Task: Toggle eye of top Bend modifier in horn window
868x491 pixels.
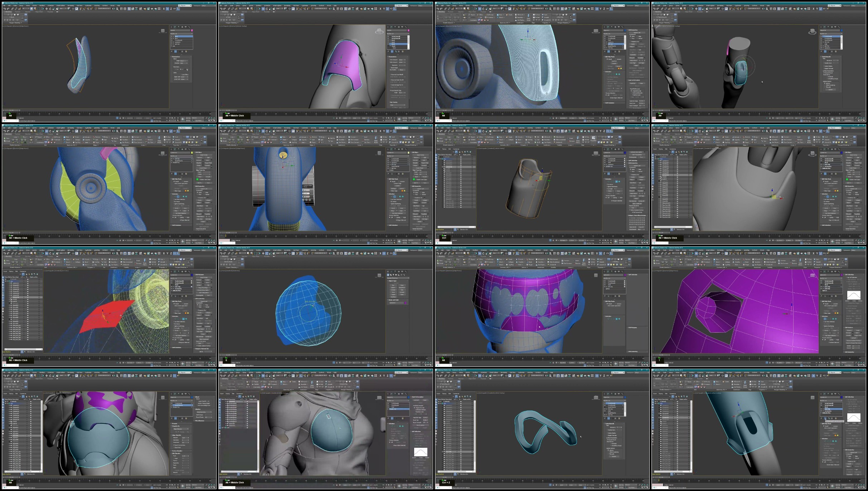Action: (x=172, y=36)
